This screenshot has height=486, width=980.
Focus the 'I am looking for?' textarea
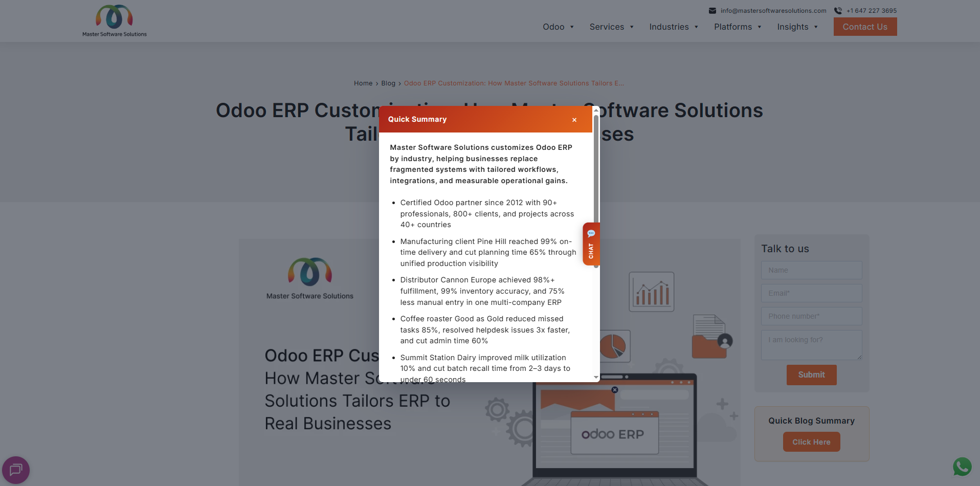811,345
